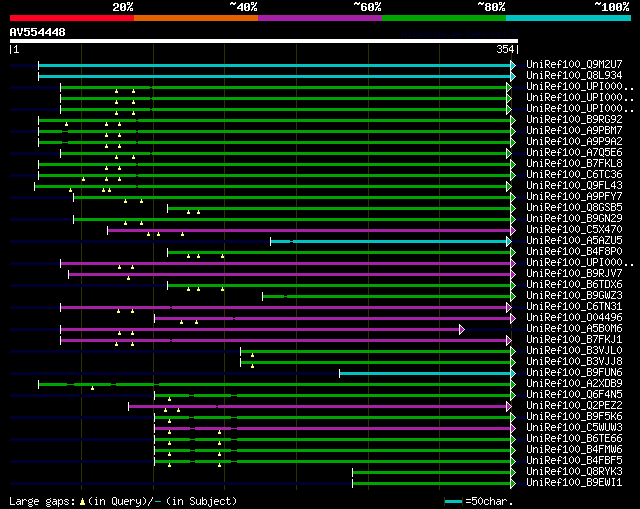Open the UniRef100_C6TC36 hit label
This screenshot has height=509, width=640.
click(x=574, y=174)
